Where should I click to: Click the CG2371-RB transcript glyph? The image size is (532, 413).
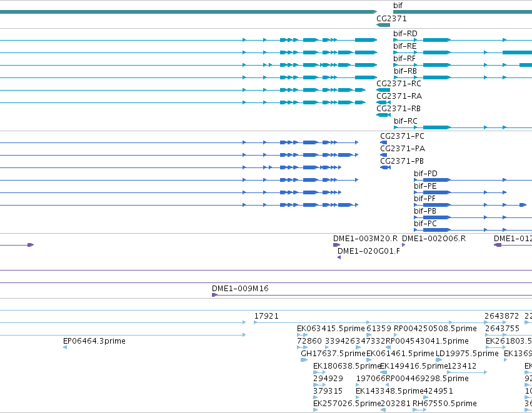coord(383,115)
